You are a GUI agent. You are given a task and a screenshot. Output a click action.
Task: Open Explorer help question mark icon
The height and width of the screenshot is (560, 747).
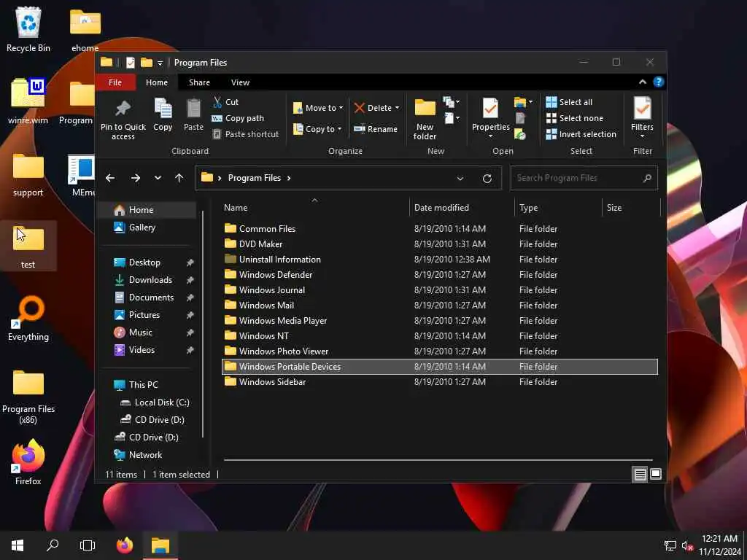coord(659,82)
